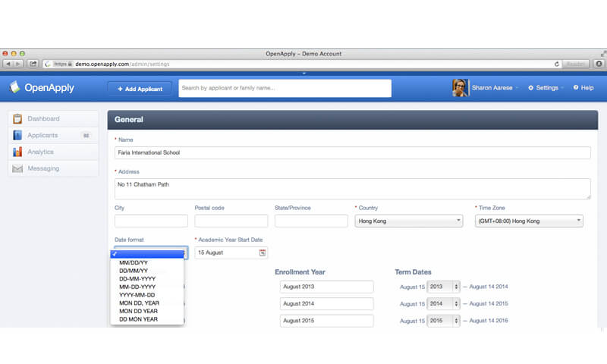The image size is (607, 364).
Task: Click the Applicants count badge
Action: [x=86, y=136]
